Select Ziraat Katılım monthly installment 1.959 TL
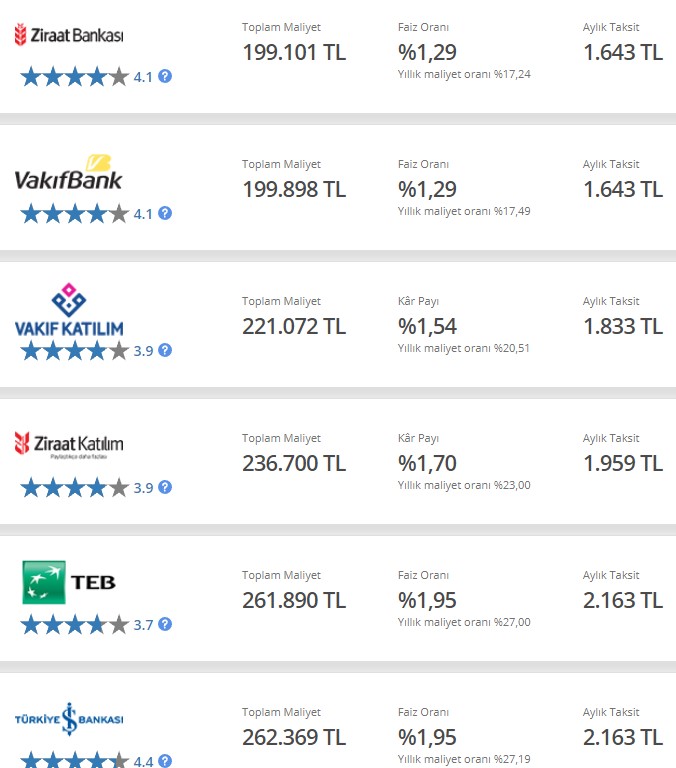This screenshot has height=768, width=676. (x=623, y=463)
